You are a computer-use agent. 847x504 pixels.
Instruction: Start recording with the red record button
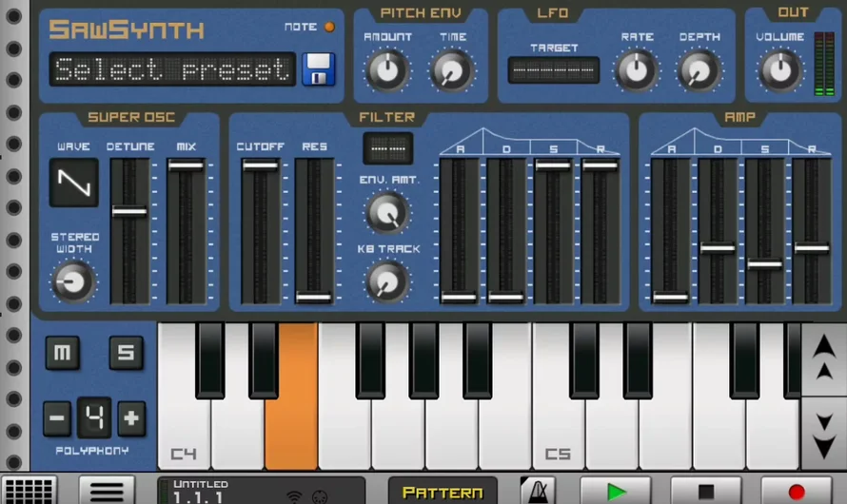(797, 491)
